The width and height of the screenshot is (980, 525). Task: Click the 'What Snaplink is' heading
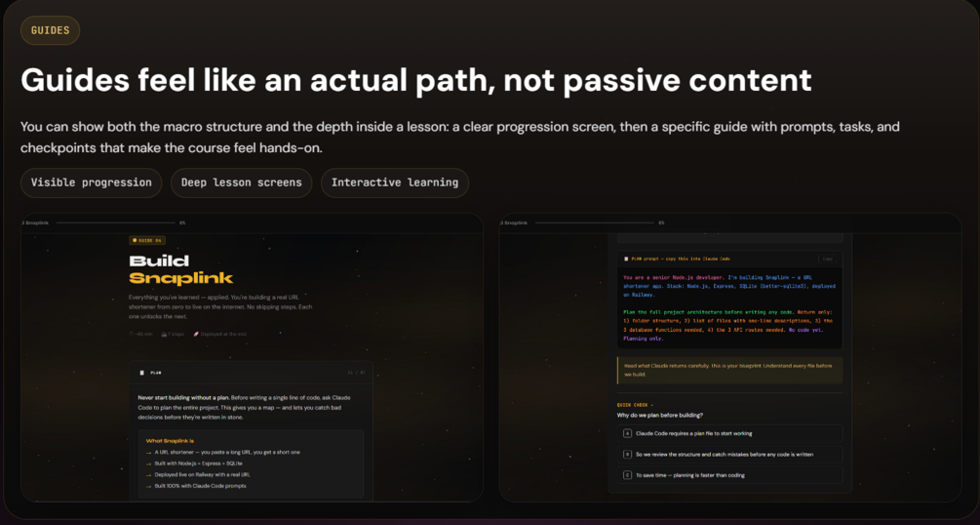coord(170,440)
